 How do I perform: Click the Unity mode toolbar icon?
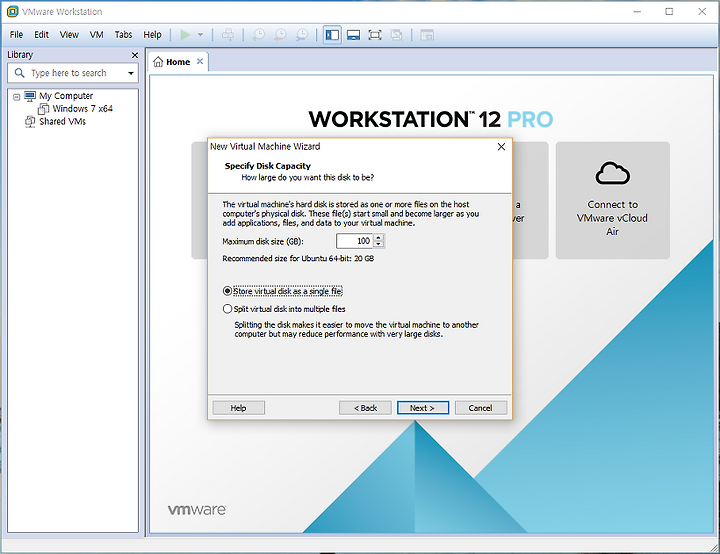coord(397,35)
